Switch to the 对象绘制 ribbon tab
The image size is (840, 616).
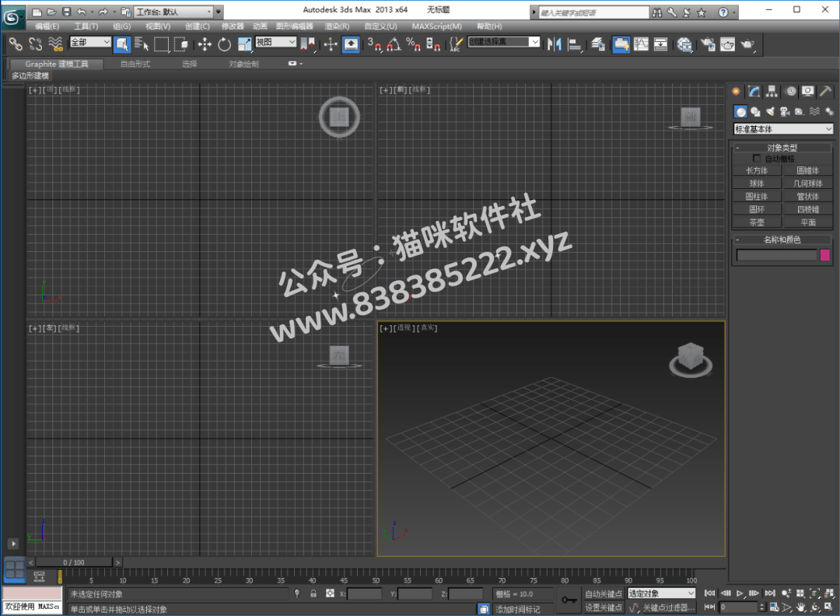[x=243, y=64]
